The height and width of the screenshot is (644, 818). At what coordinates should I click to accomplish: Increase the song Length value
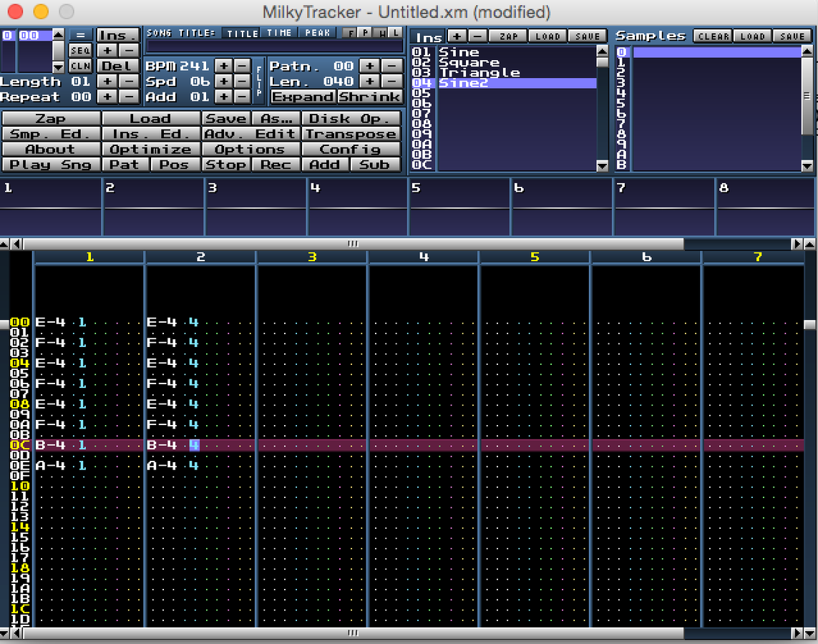tap(107, 82)
